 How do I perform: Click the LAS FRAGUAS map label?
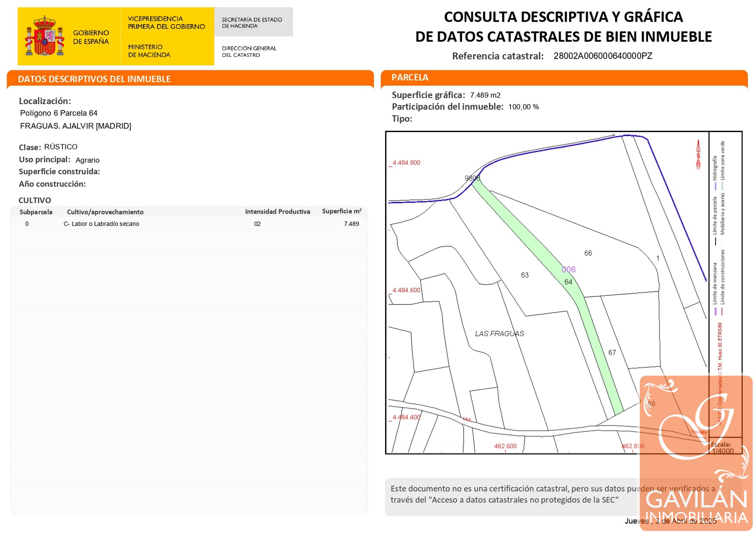(499, 334)
